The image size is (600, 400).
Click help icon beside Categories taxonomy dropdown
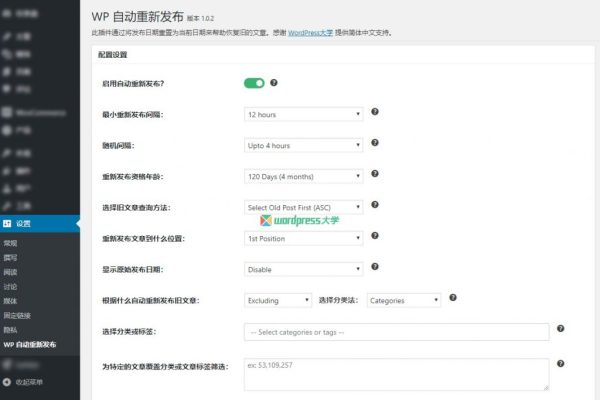[x=453, y=298]
